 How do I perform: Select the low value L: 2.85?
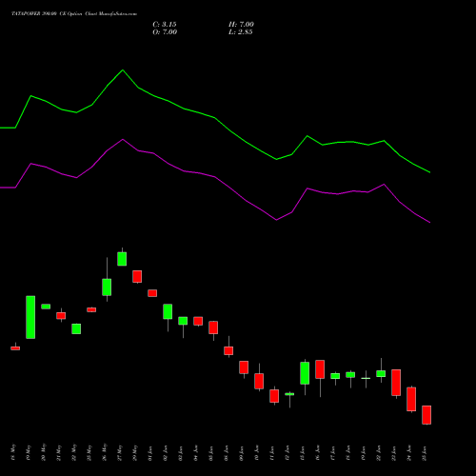pos(241,32)
